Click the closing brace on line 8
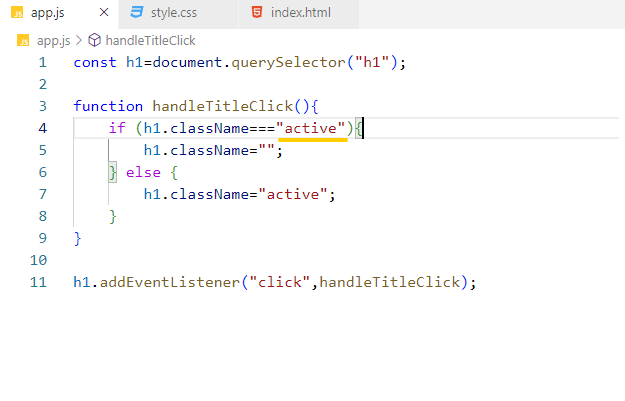The height and width of the screenshot is (401, 625). pos(113,217)
